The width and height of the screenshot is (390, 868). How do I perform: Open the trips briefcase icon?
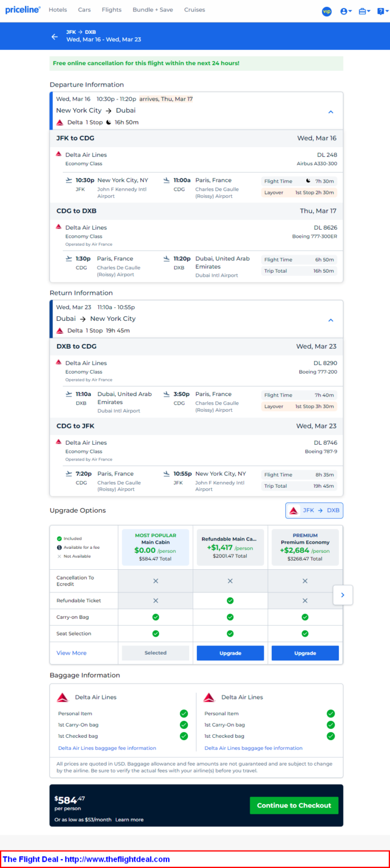[364, 11]
